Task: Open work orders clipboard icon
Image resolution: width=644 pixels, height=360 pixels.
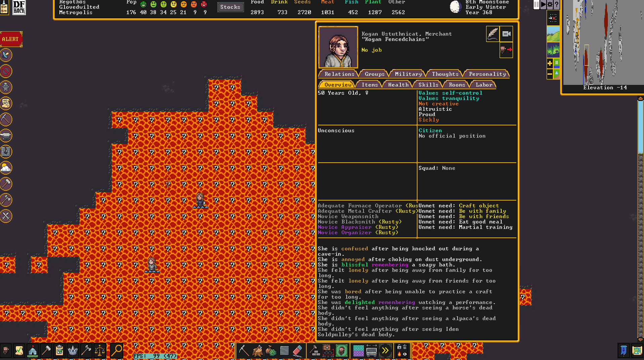Action: point(59,351)
